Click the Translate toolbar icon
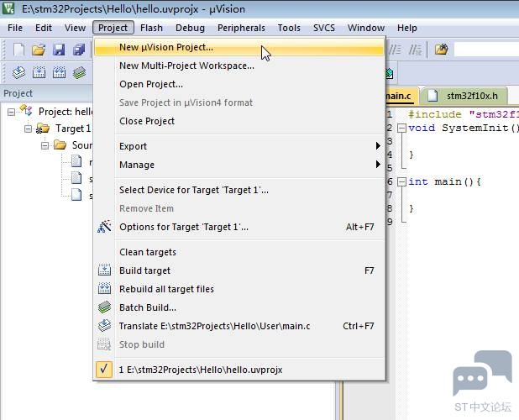Image resolution: width=519 pixels, height=420 pixels. point(18,72)
